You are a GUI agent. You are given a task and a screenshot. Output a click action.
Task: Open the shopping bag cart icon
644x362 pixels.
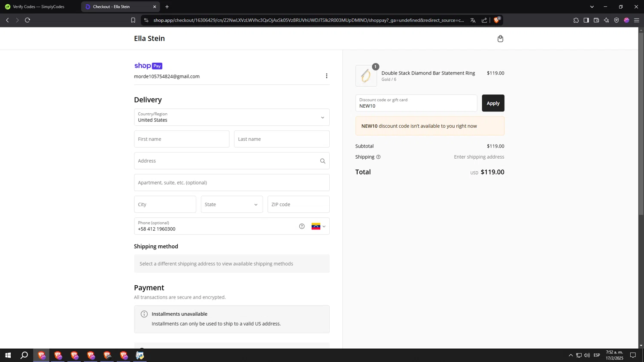[500, 39]
